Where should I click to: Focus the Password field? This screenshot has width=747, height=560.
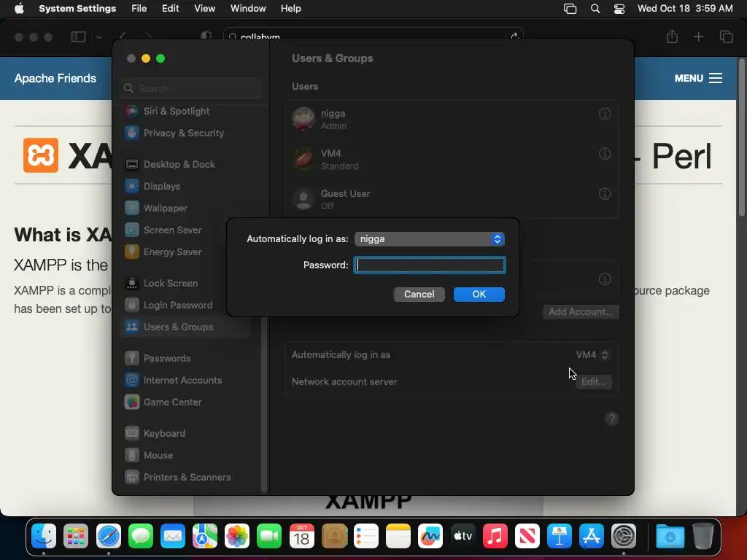click(429, 265)
